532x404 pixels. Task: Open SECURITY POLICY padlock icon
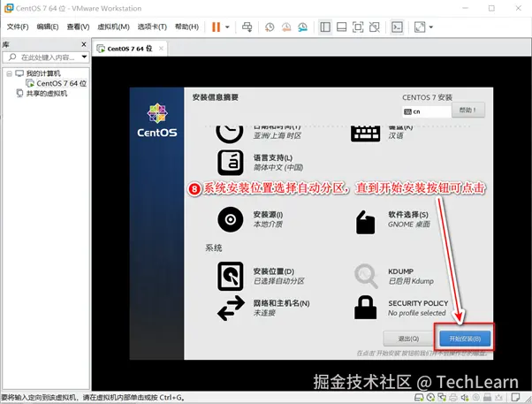[365, 308]
